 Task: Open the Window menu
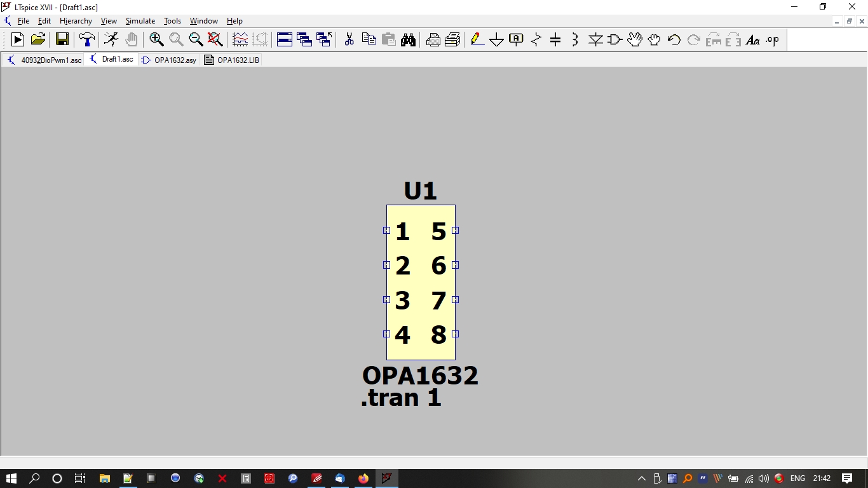tap(204, 21)
